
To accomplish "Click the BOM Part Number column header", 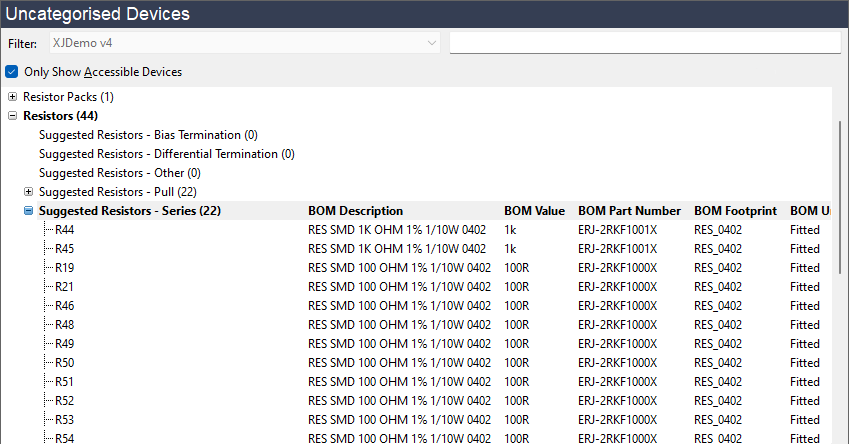I will pyautogui.click(x=629, y=211).
